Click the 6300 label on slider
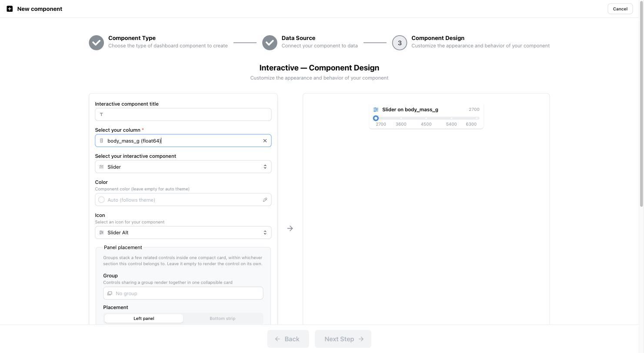This screenshot has height=353, width=644. [x=471, y=124]
